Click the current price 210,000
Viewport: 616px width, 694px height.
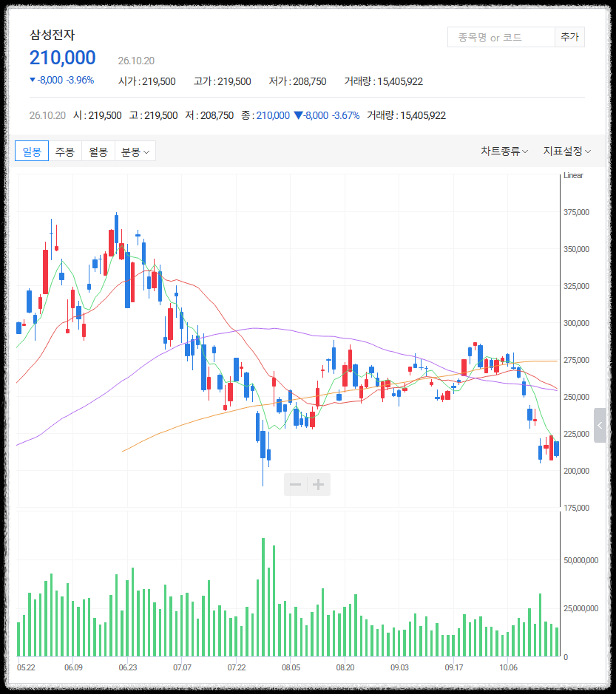(62, 58)
